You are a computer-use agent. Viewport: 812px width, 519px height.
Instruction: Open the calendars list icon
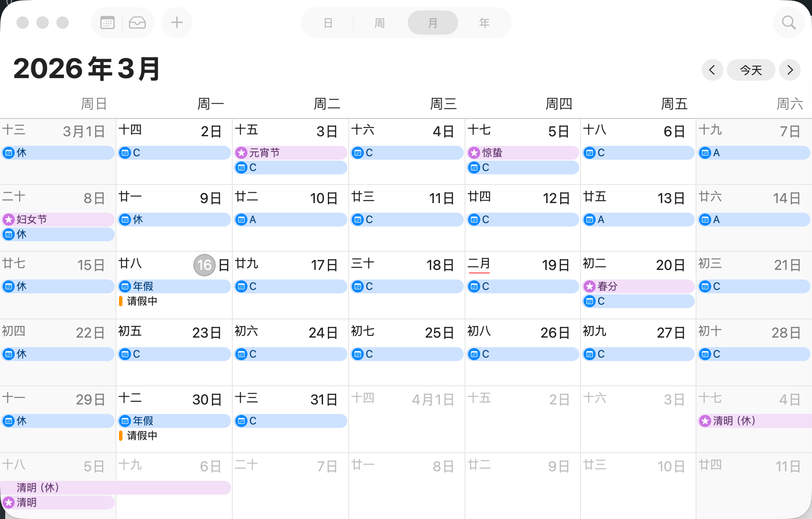[107, 23]
